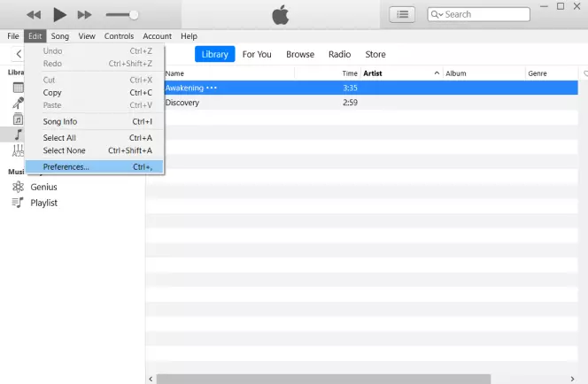Minimize the iTunes window

tap(544, 6)
